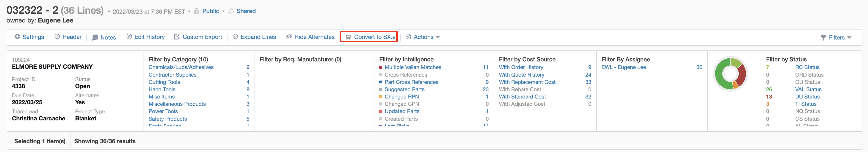Open the Header info icon
The width and height of the screenshot is (868, 152).
point(57,37)
